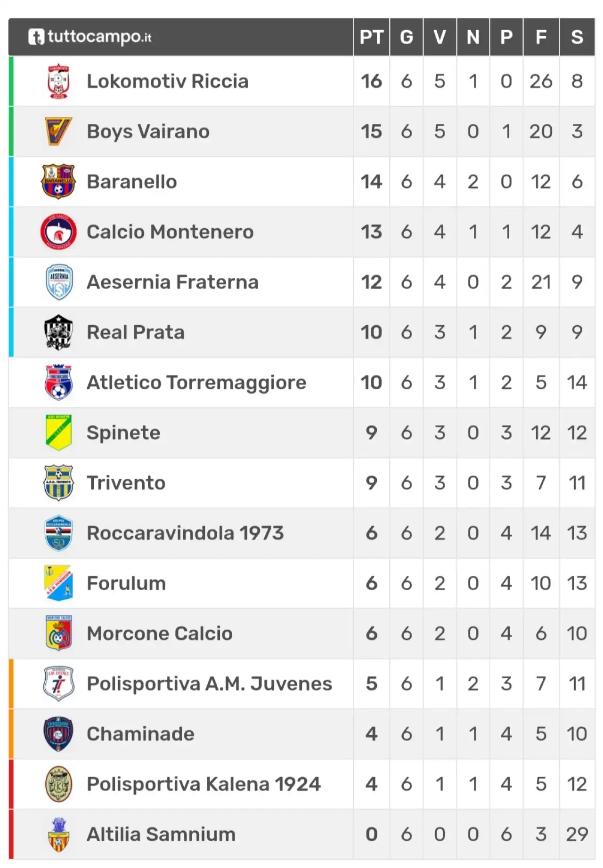Click the Boys Vairano club badge
This screenshot has width=603, height=868.
[x=58, y=131]
